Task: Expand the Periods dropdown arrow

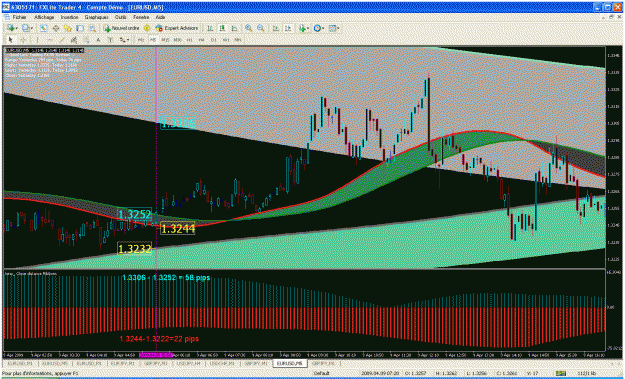Action: 323,28
